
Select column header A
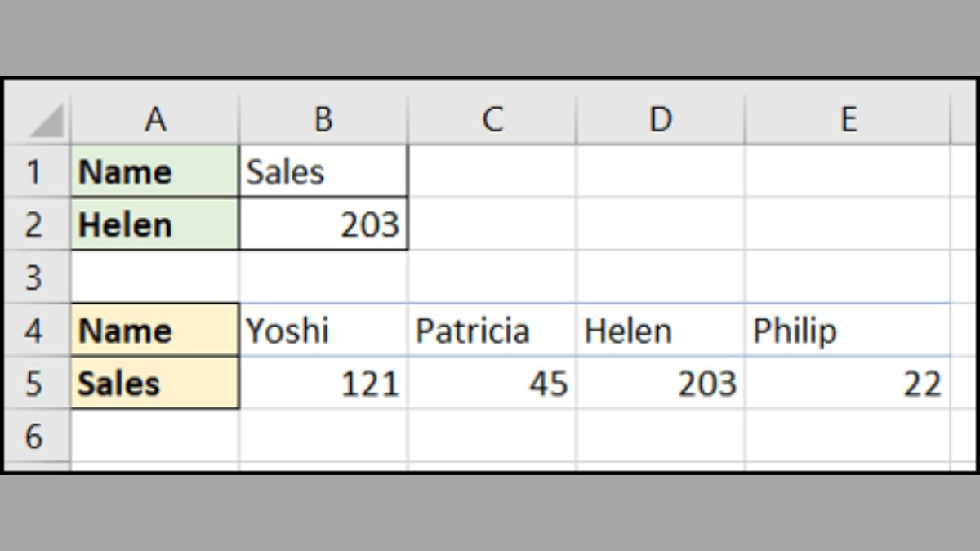tap(155, 118)
